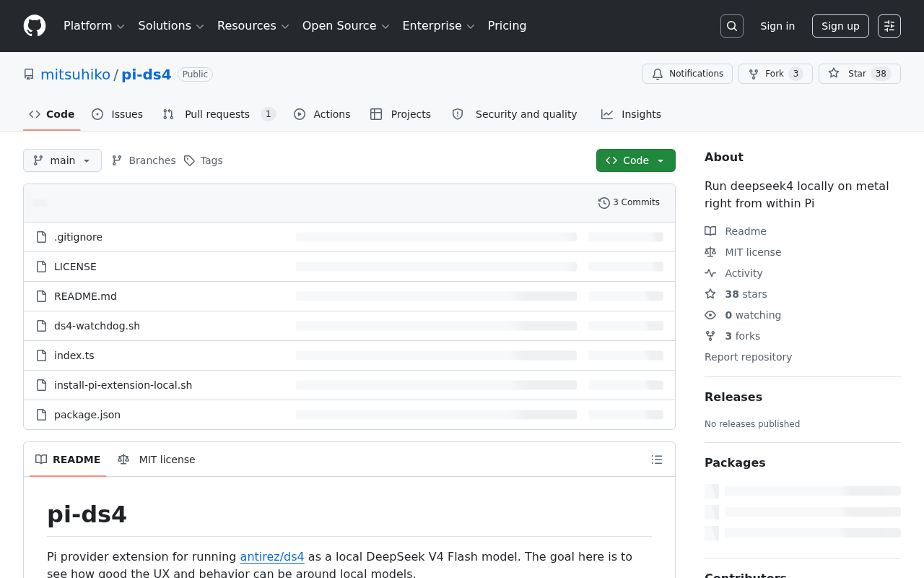
Task: Click the Notifications button
Action: (x=687, y=74)
